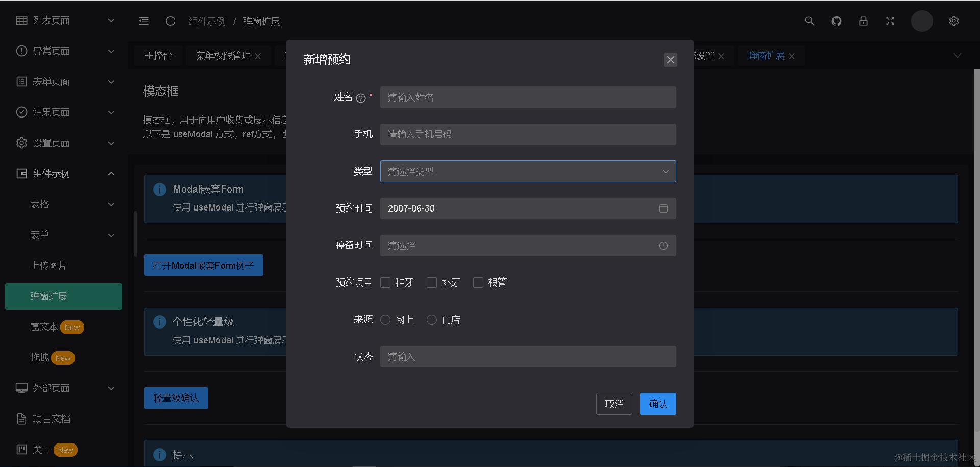This screenshot has width=980, height=467.
Task: Click info icon next to 个性化轻量级
Action: 160,322
